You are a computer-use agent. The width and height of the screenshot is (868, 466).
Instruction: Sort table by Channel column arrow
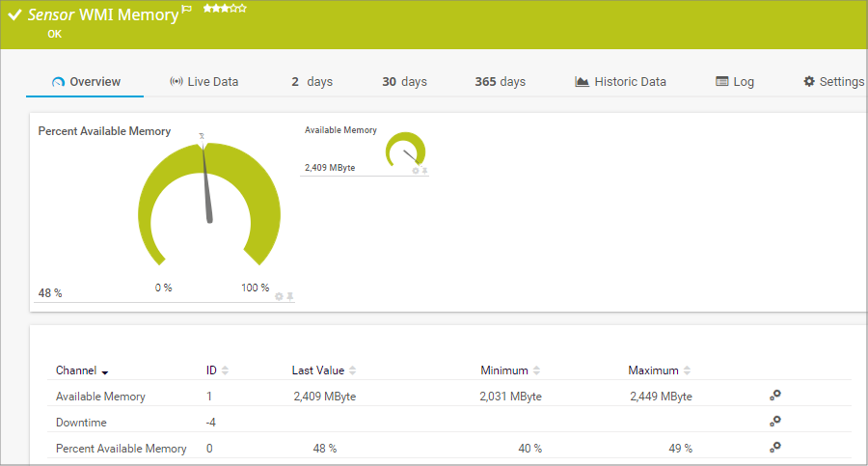point(105,371)
